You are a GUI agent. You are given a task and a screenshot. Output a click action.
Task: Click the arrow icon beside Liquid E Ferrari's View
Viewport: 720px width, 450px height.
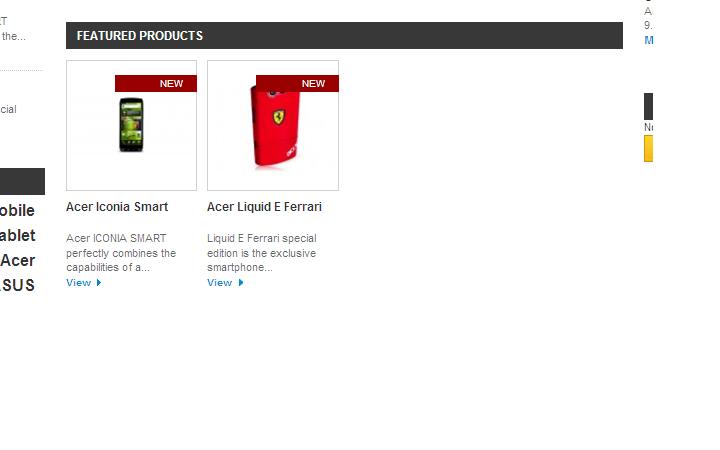[x=241, y=282]
